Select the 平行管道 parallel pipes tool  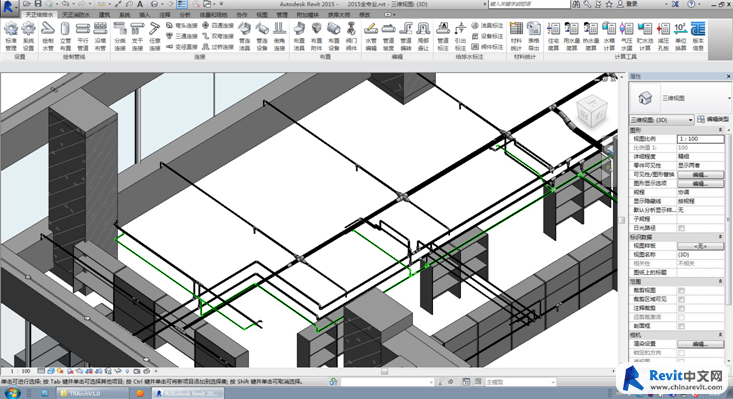(83, 36)
